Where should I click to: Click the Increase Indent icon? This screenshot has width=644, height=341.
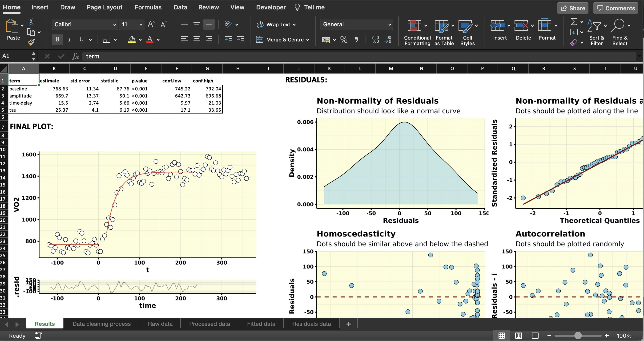pyautogui.click(x=241, y=39)
